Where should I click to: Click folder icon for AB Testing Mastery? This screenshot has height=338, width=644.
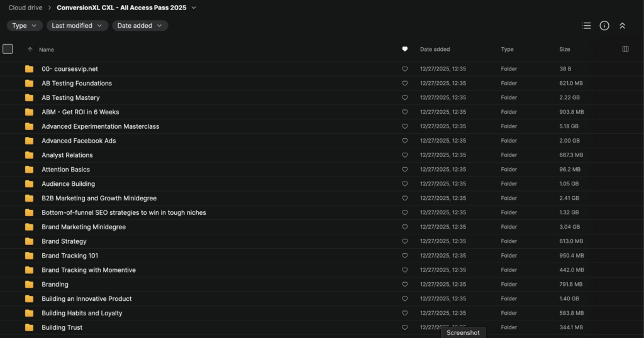click(x=29, y=97)
